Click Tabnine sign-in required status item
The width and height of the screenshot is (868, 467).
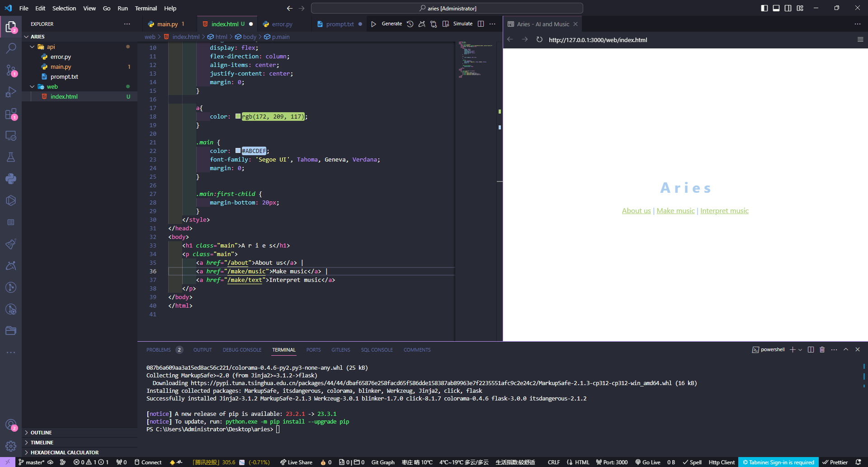[778, 462]
